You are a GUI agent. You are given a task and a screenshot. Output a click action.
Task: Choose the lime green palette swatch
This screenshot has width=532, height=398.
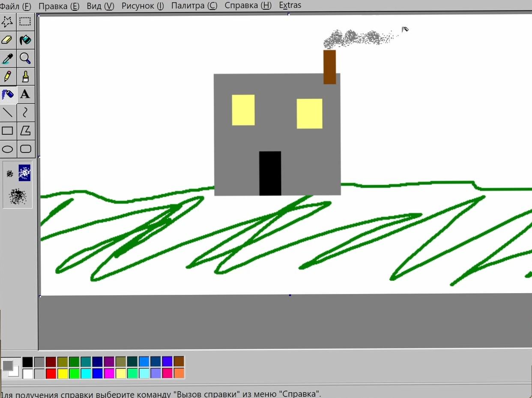74,373
